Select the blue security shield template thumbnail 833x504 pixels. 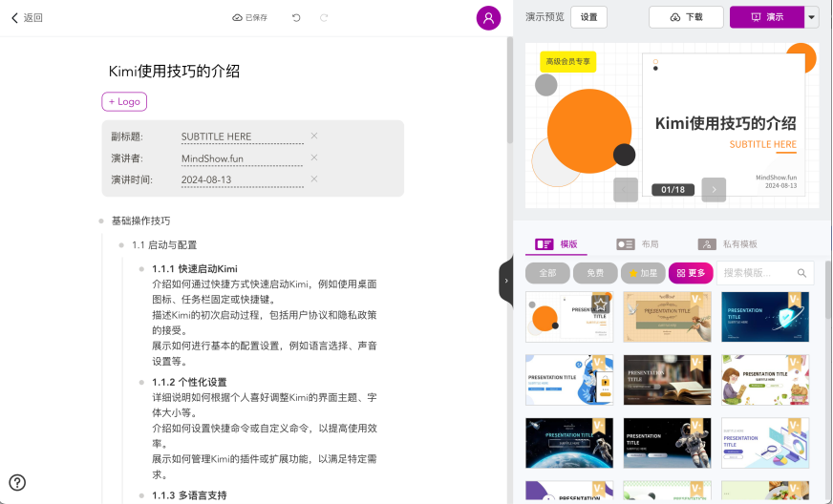pyautogui.click(x=765, y=317)
